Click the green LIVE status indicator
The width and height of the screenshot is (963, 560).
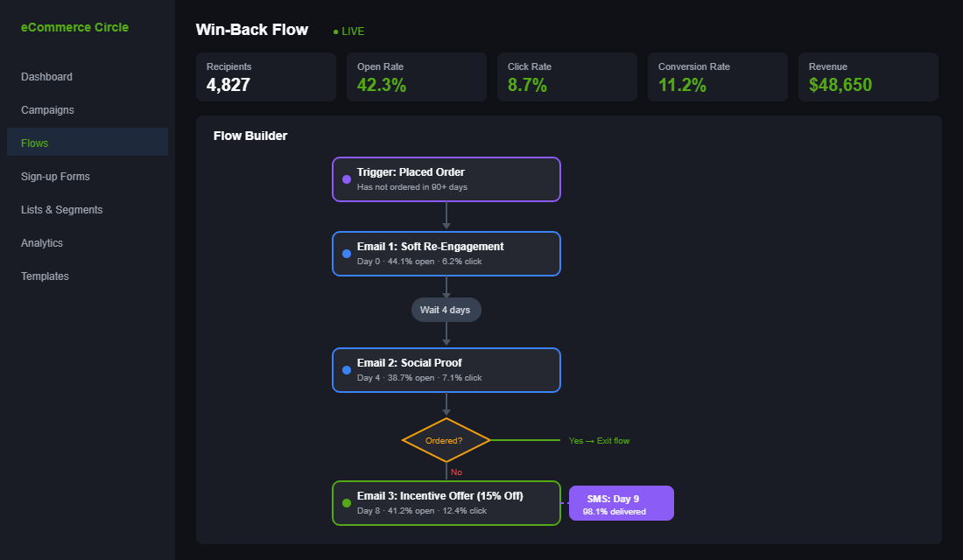pos(348,31)
